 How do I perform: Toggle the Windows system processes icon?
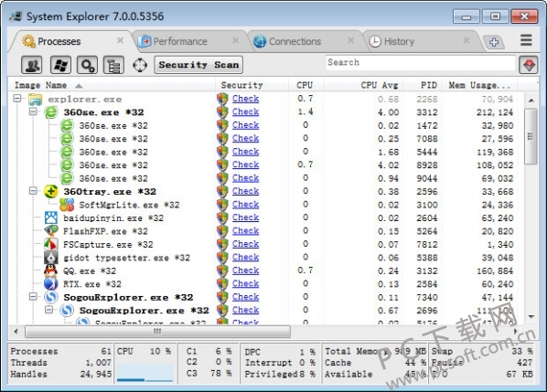click(60, 65)
